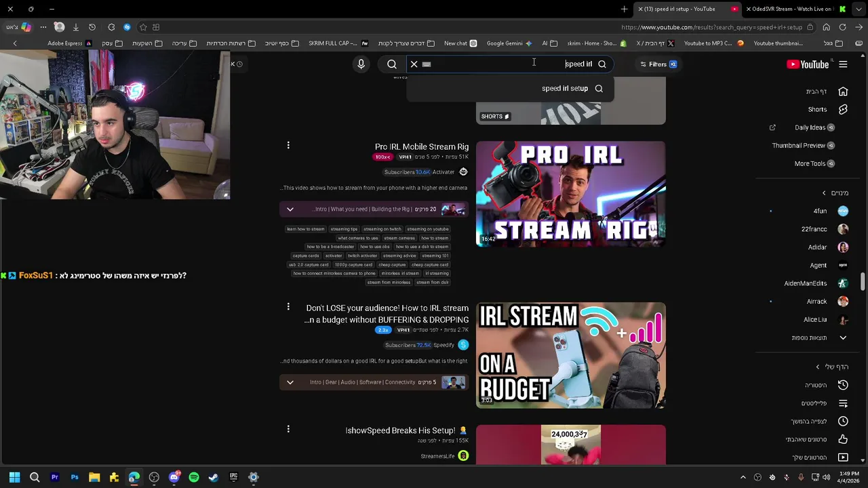Click the browser home icon
The height and width of the screenshot is (488, 868).
pos(826,27)
